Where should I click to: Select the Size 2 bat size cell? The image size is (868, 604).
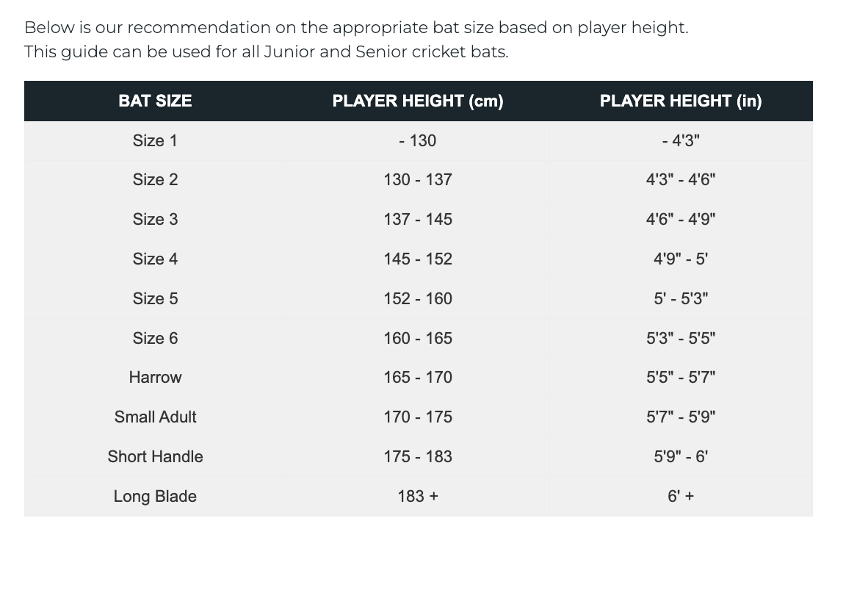155,180
